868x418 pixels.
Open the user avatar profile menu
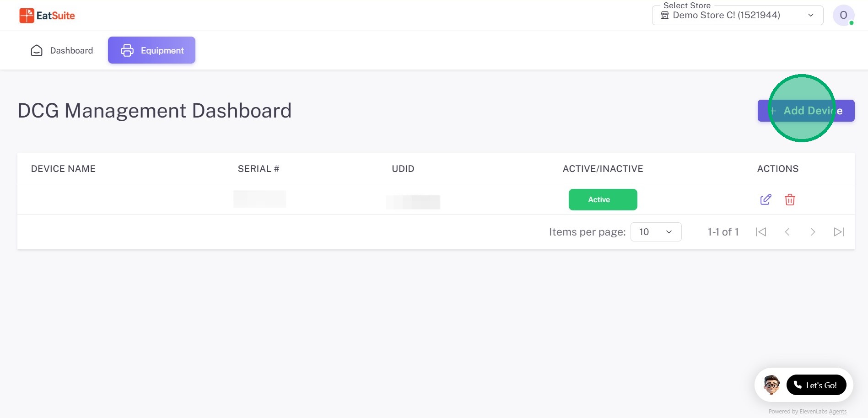click(x=843, y=15)
